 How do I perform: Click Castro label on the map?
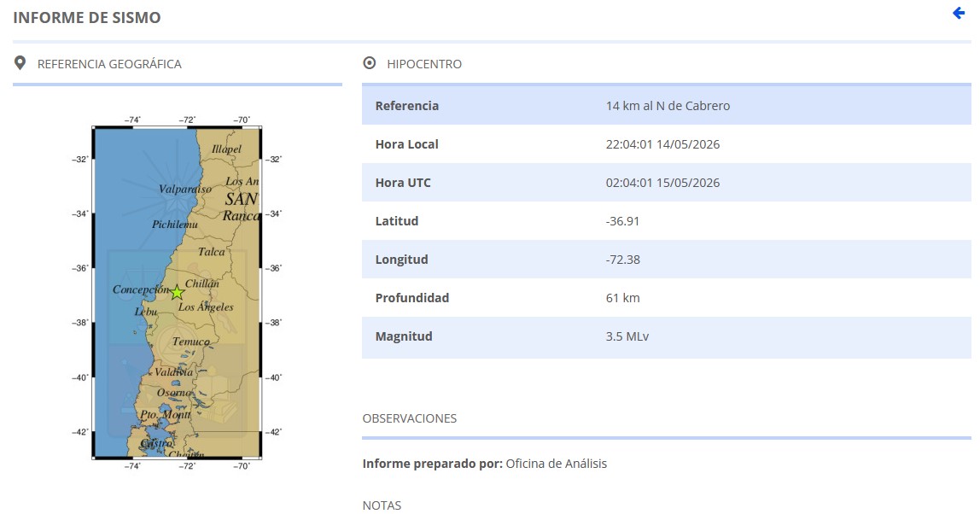pyautogui.click(x=156, y=443)
